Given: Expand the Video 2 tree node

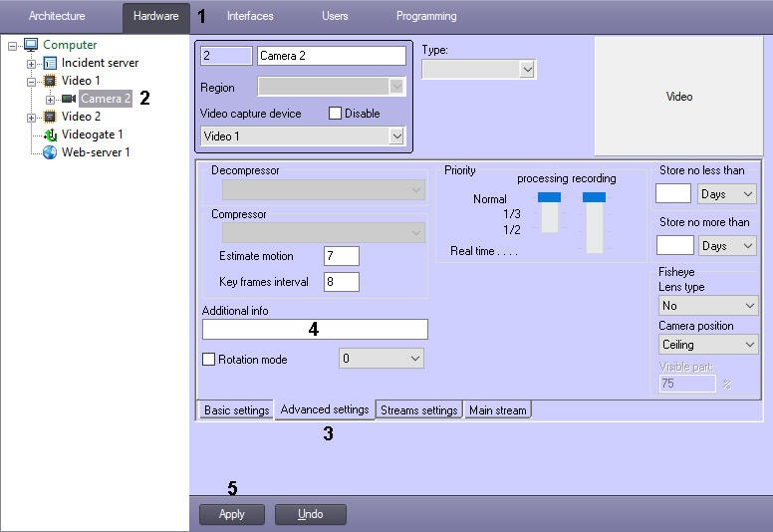Looking at the screenshot, I should [32, 117].
